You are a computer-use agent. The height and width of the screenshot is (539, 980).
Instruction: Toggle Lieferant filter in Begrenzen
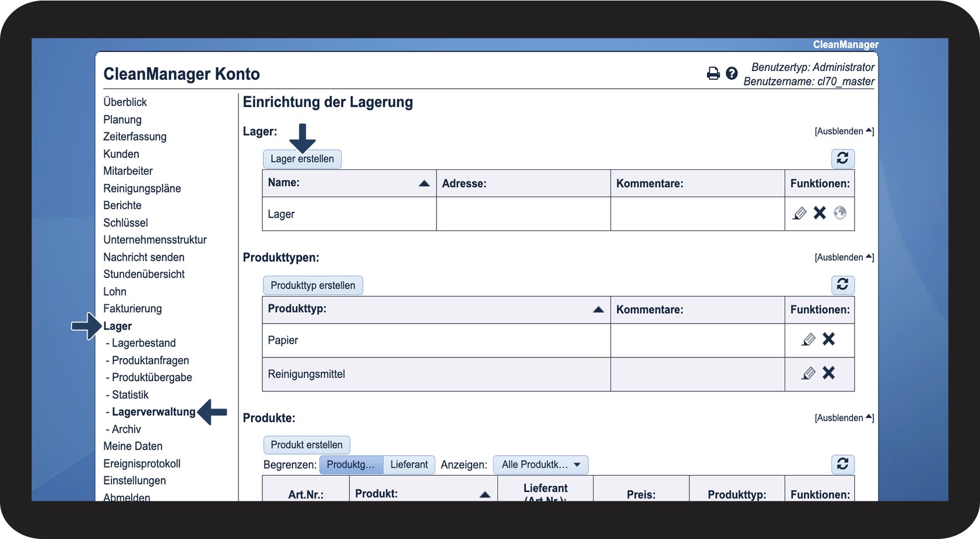click(409, 465)
